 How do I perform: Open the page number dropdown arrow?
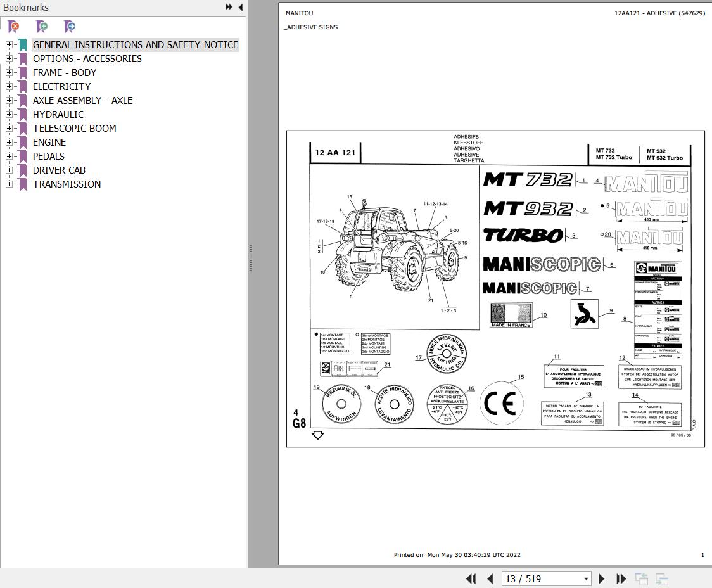586,579
